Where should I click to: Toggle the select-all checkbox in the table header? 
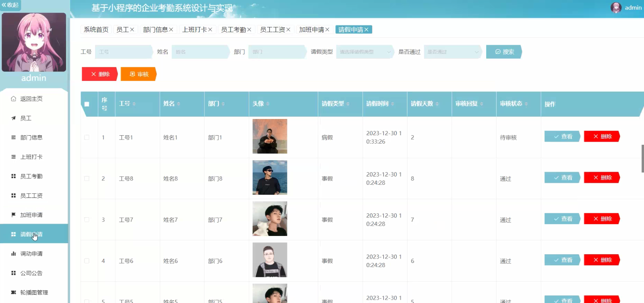click(x=87, y=104)
